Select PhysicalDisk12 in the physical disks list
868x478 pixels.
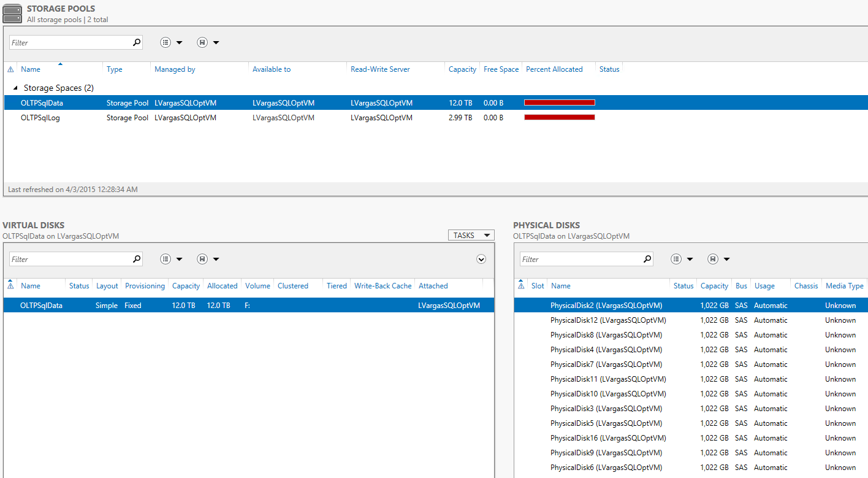(607, 320)
